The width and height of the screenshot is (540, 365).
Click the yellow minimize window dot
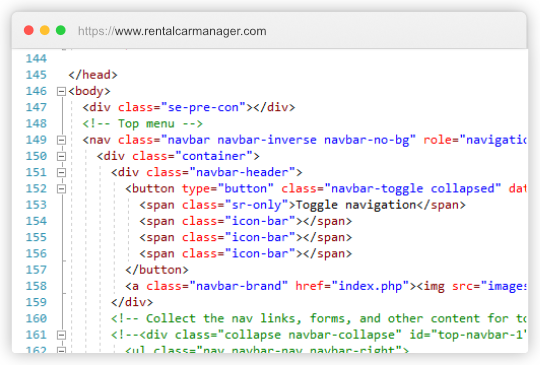click(45, 30)
